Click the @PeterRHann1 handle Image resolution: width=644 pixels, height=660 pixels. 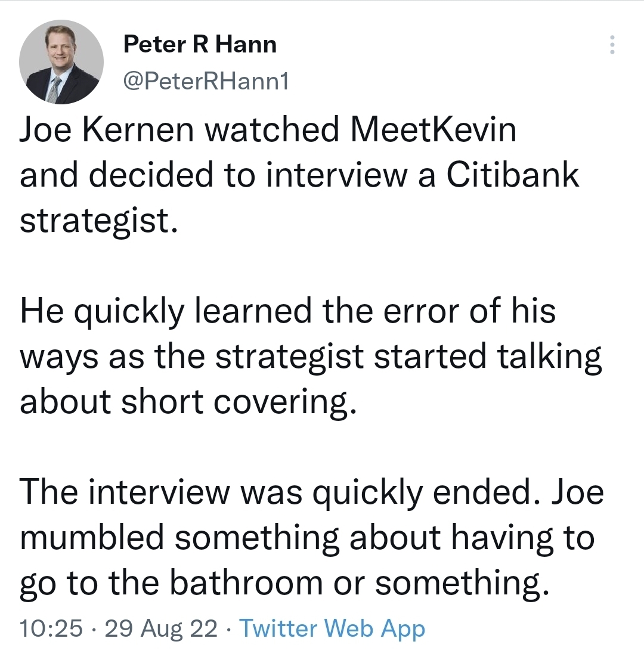click(206, 80)
